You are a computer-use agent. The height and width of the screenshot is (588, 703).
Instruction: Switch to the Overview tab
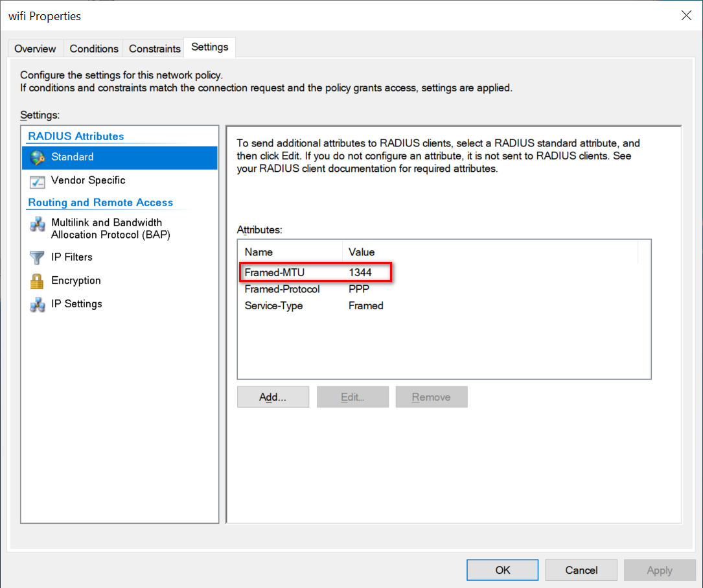36,49
